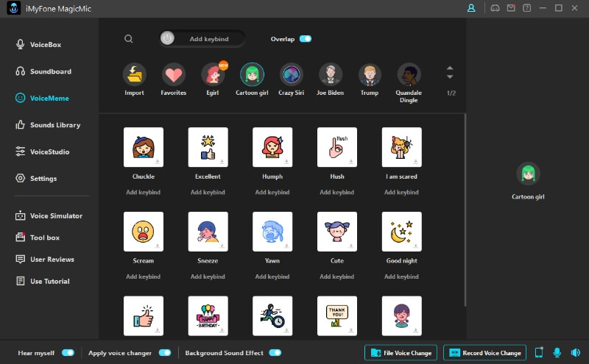
Task: Open Tool box from sidebar
Action: 38,238
